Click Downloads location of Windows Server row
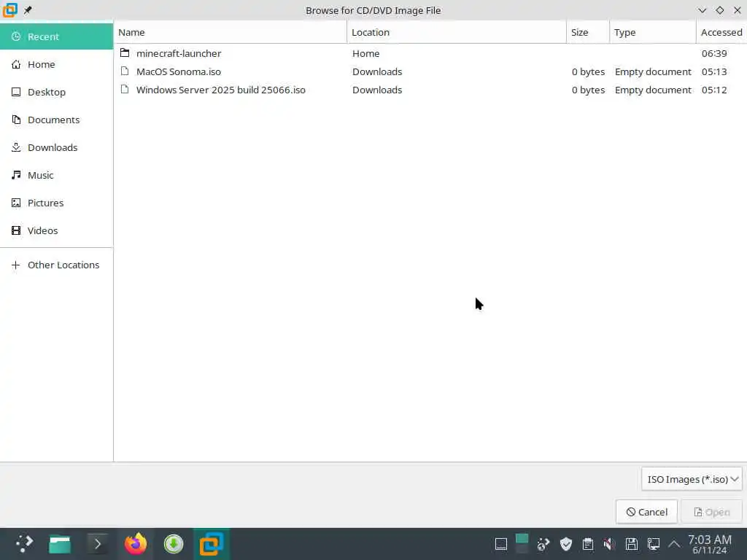The image size is (747, 560). [377, 90]
